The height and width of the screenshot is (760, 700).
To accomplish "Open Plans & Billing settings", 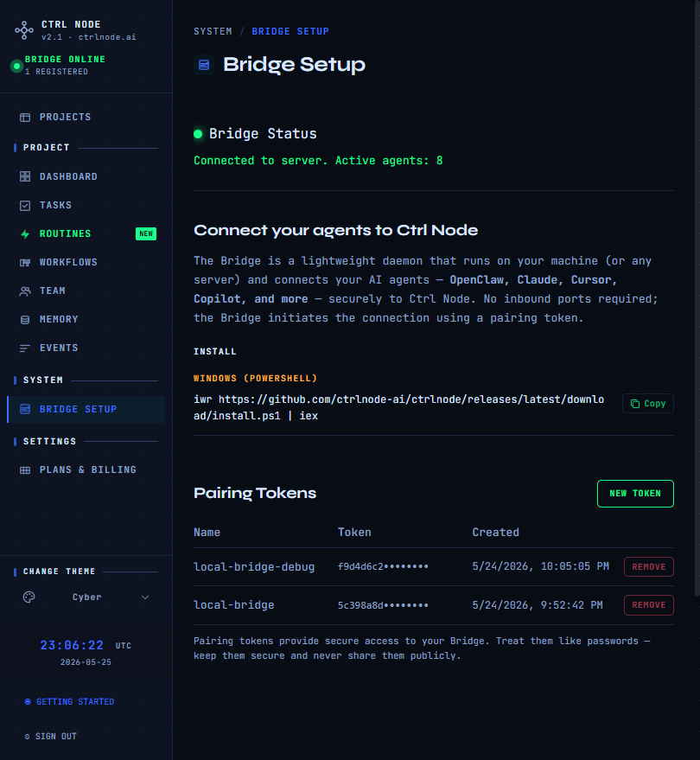I will click(86, 470).
